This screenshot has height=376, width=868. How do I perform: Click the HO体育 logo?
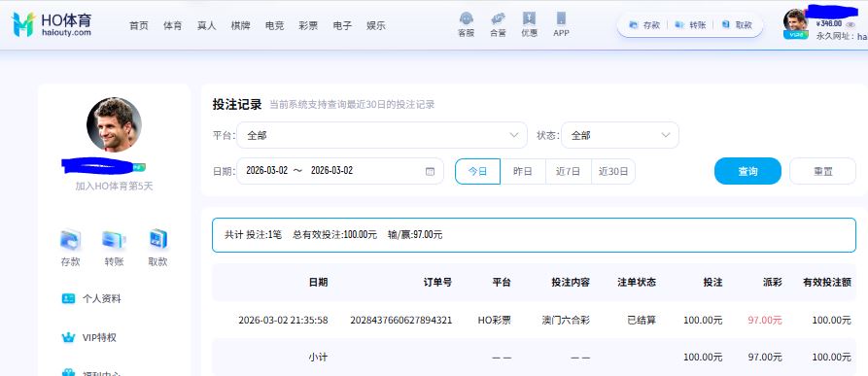51,24
